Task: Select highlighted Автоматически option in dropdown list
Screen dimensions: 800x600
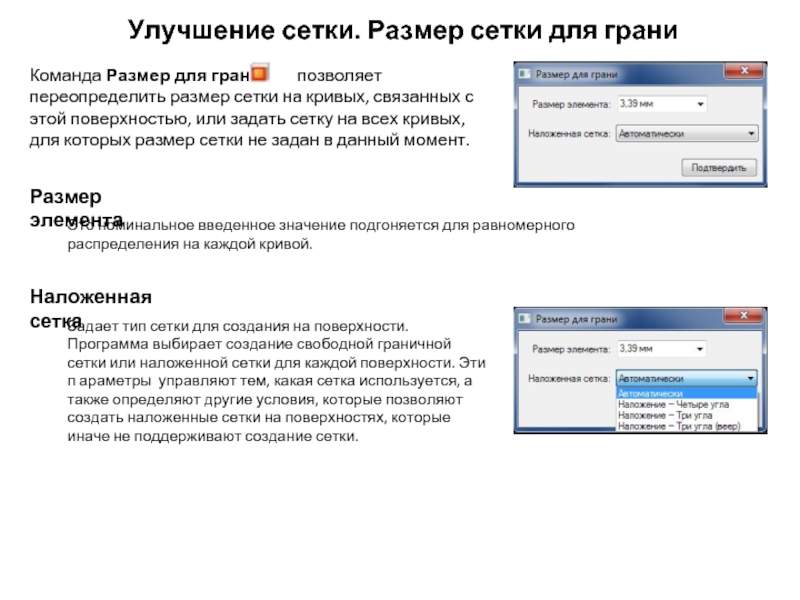Action: point(687,393)
